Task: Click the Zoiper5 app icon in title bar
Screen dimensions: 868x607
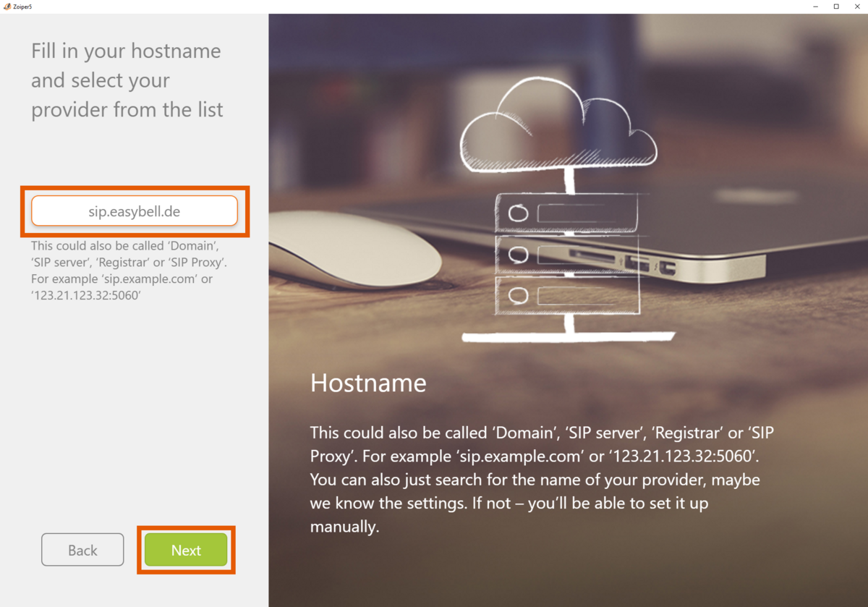Action: [x=7, y=7]
